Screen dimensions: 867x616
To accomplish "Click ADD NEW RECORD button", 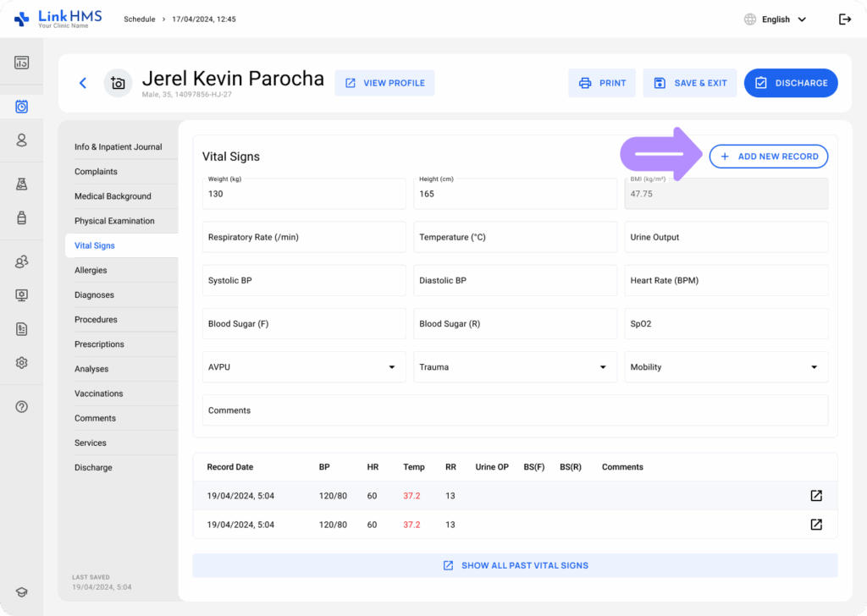I will 769,157.
